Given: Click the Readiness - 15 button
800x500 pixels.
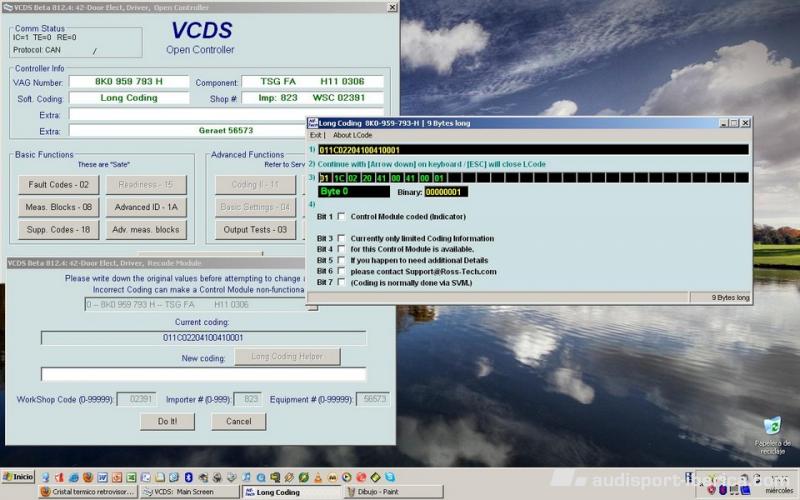Looking at the screenshot, I should [146, 185].
